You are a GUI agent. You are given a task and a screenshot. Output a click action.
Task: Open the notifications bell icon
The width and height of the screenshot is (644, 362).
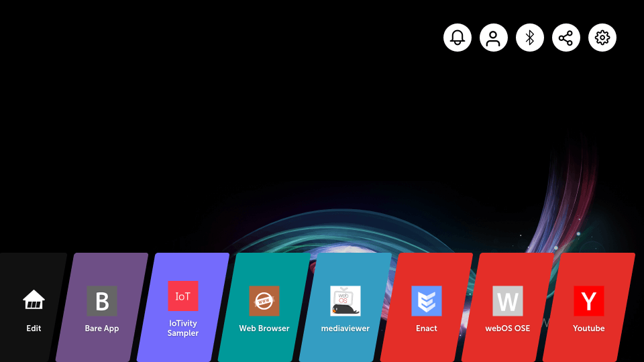(458, 38)
